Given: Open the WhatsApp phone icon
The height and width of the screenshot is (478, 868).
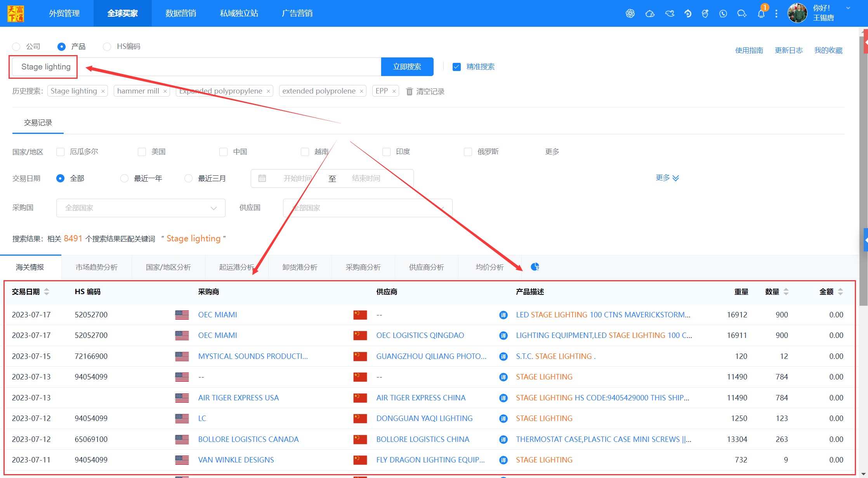Looking at the screenshot, I should pos(723,14).
